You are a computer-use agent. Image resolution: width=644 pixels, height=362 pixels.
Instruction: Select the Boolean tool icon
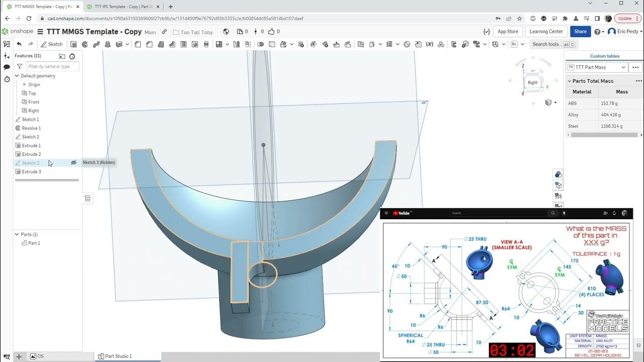(x=261, y=44)
